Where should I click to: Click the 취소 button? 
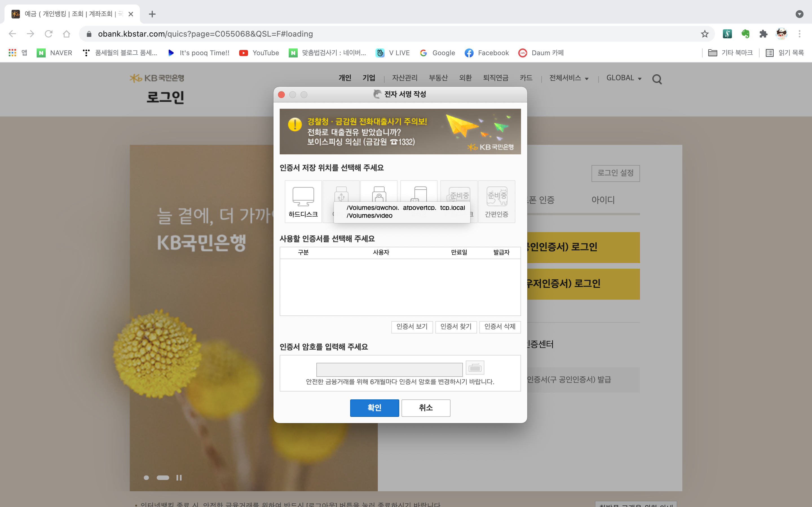(x=425, y=408)
